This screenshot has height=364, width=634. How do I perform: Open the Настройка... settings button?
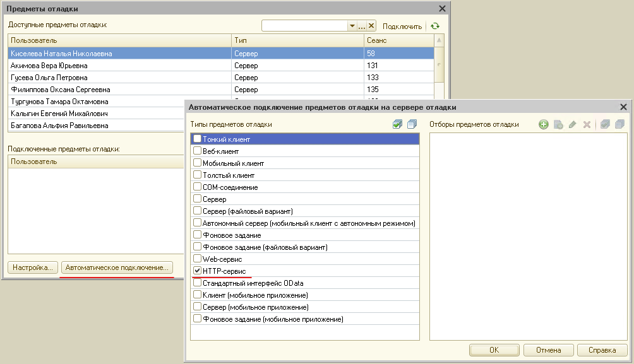tap(33, 267)
